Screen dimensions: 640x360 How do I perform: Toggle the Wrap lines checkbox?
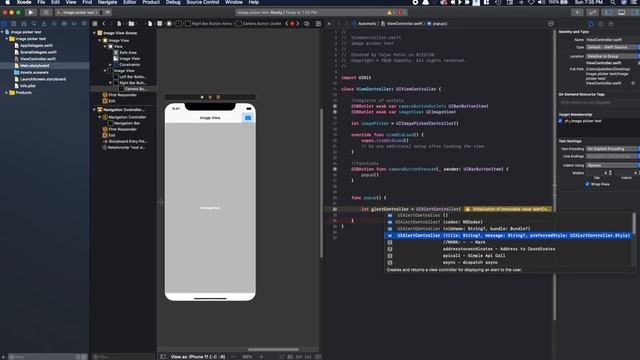587,184
